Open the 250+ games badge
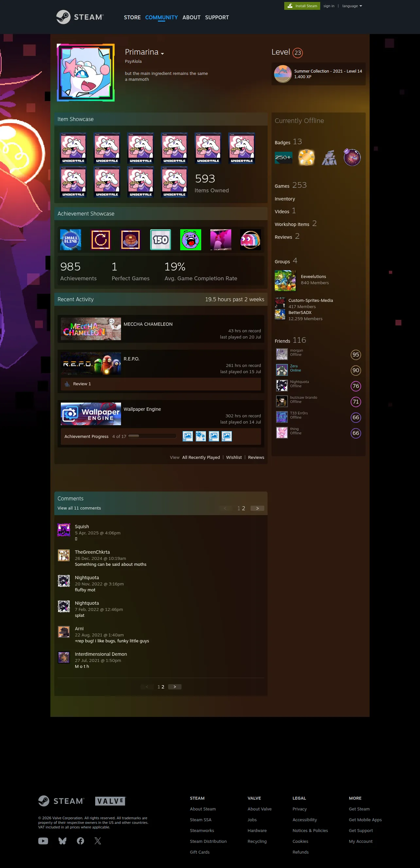This screenshot has width=420, height=868. tap(284, 157)
